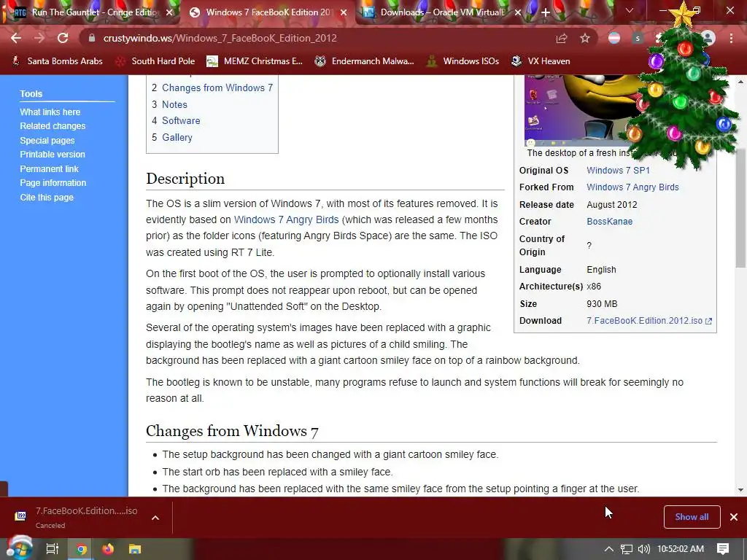The image size is (747, 560).
Task: Open MEMZ Christmas bookmark
Action: 255,61
